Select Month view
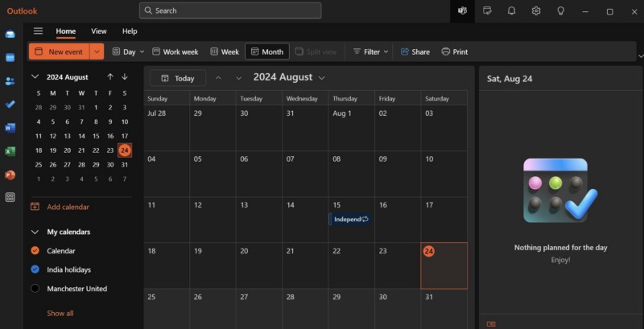 pyautogui.click(x=267, y=51)
